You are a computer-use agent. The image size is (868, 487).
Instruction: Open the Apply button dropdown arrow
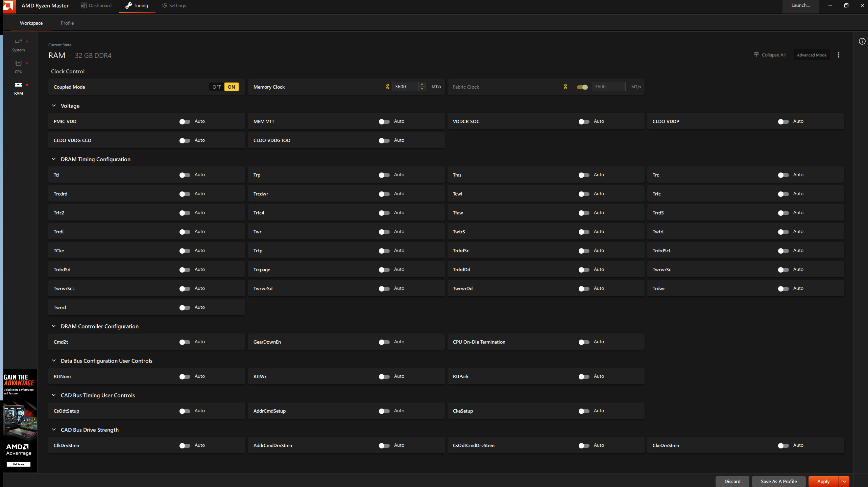tap(844, 481)
